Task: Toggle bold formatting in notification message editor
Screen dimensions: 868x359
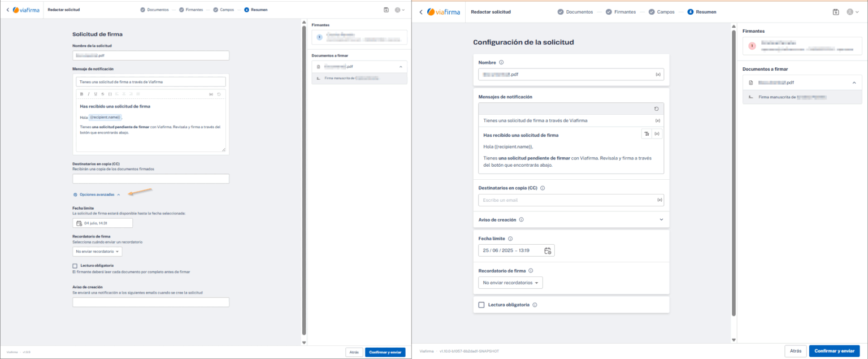Action: coord(81,94)
